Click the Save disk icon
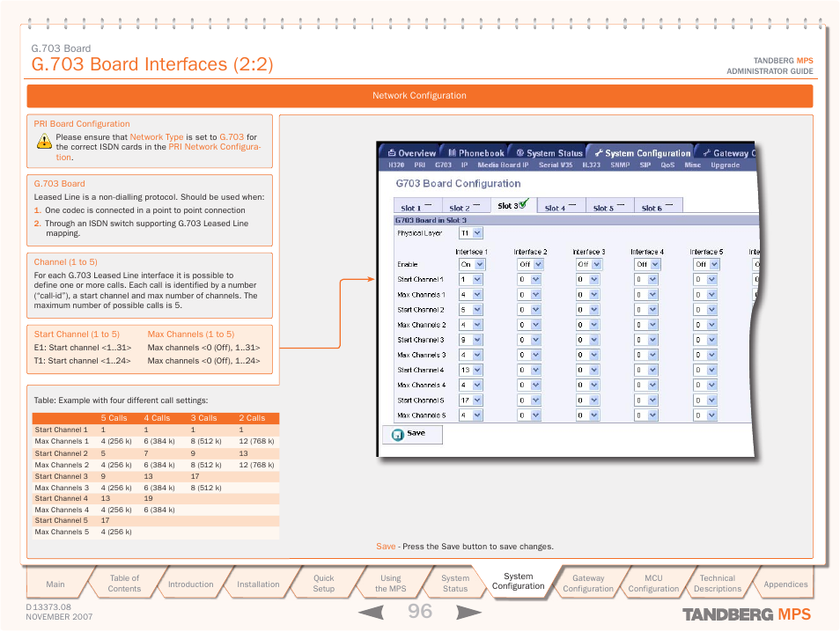This screenshot has width=840, height=632. click(397, 434)
